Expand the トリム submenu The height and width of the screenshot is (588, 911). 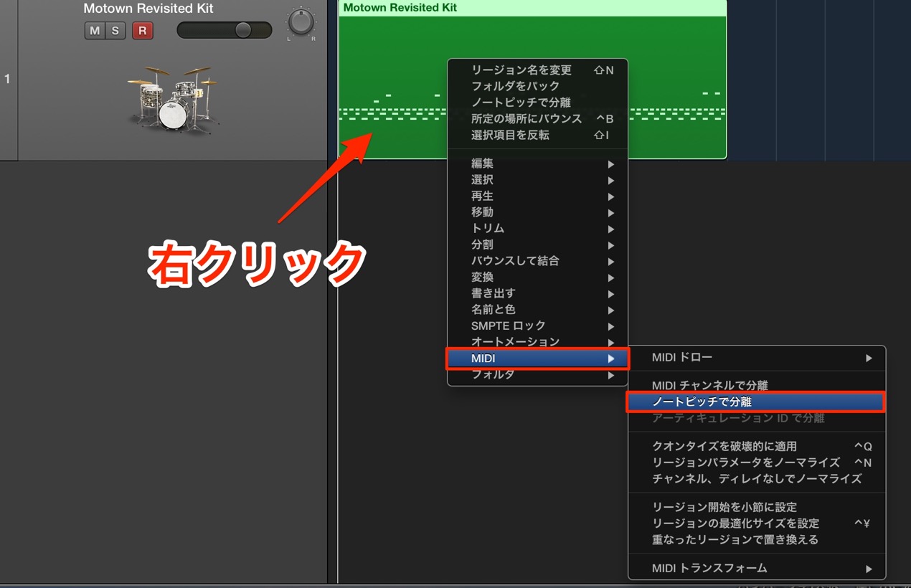click(x=538, y=228)
